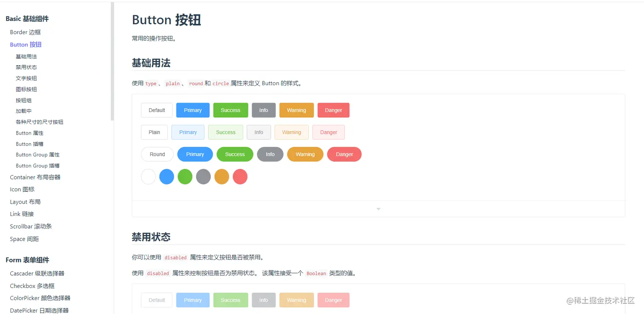This screenshot has width=644, height=314.
Task: Click the sidebar scrollbar thumb
Action: tap(112, 61)
